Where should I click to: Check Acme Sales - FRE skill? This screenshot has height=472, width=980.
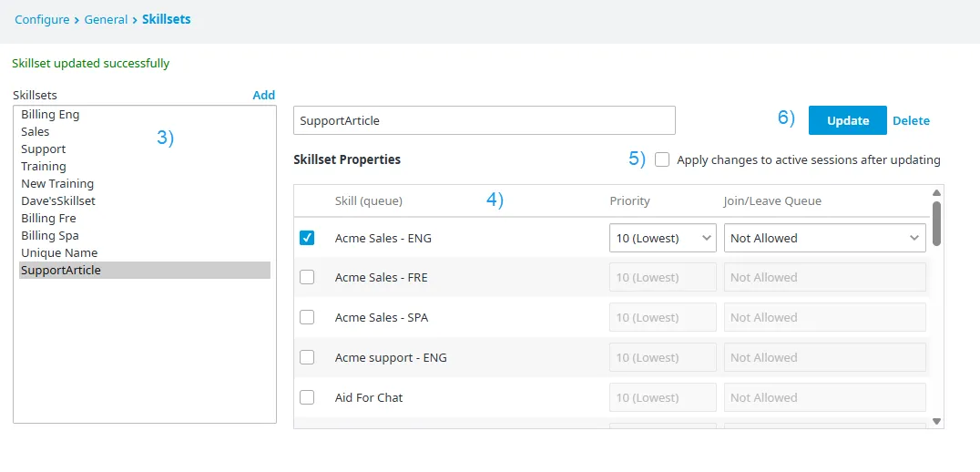[x=307, y=278]
